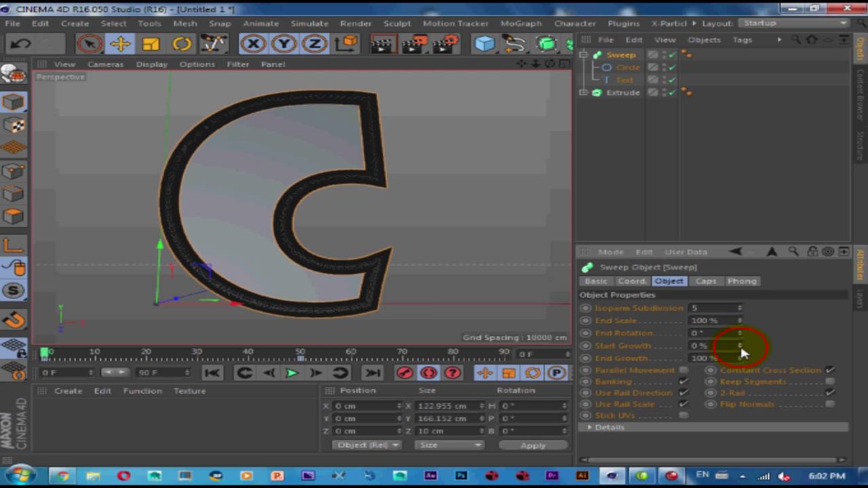Open the Simulate menu

[309, 23]
